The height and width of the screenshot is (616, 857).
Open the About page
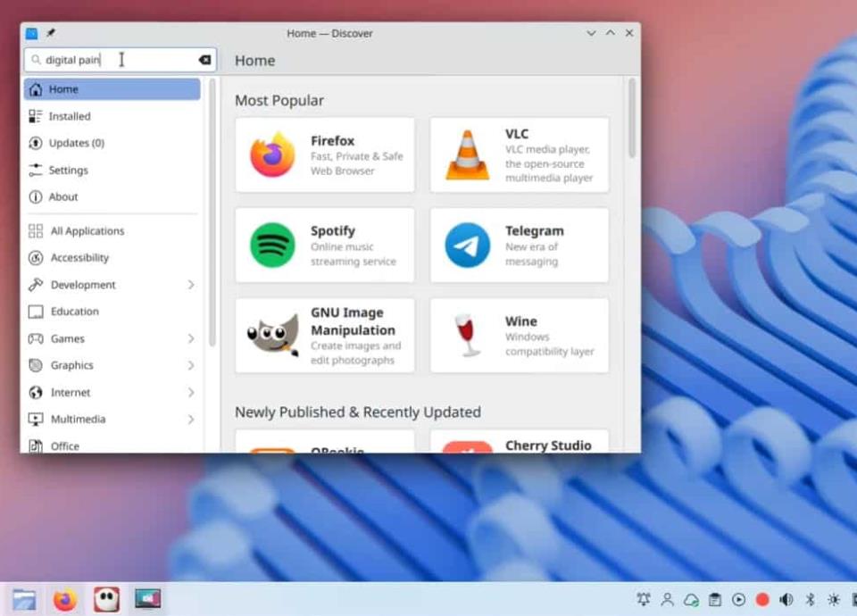(x=112, y=196)
